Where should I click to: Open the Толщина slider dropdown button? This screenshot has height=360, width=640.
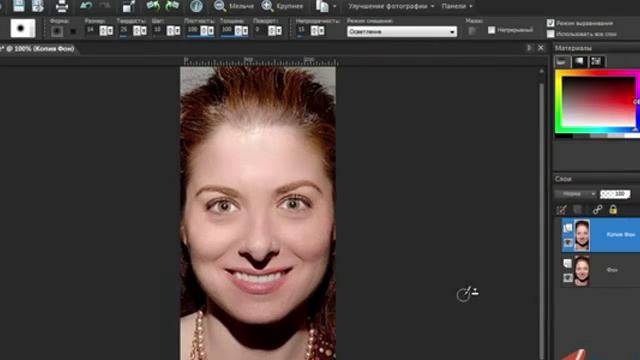pyautogui.click(x=244, y=30)
